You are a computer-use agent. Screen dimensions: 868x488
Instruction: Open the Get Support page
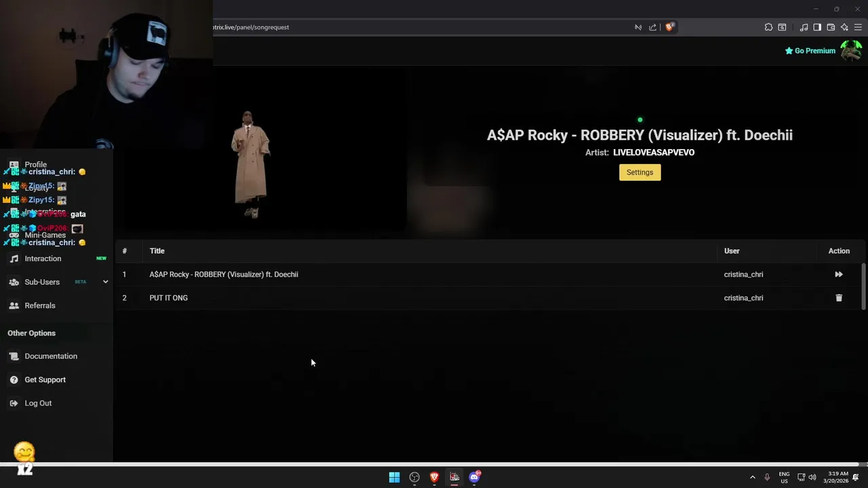click(x=45, y=380)
